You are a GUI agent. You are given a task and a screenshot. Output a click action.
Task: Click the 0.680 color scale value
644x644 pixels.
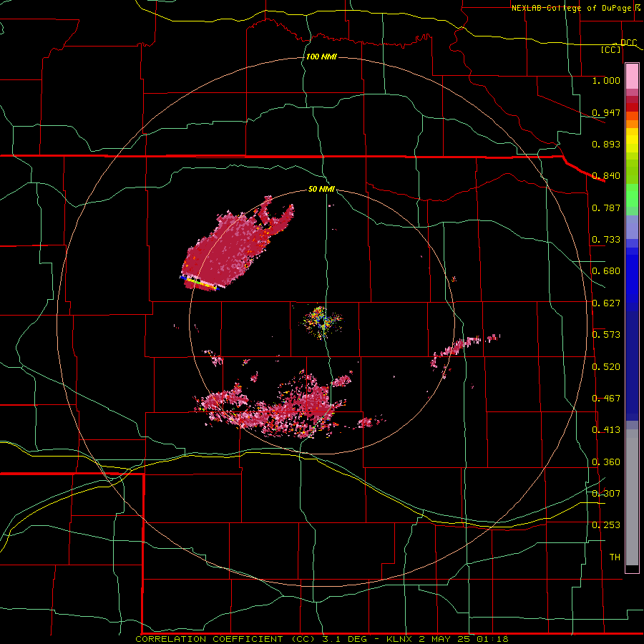(x=606, y=271)
